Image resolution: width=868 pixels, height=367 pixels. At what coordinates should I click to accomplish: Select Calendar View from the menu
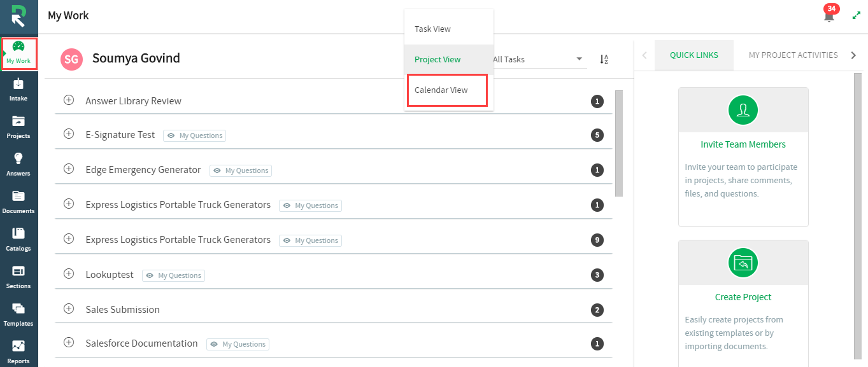(441, 90)
